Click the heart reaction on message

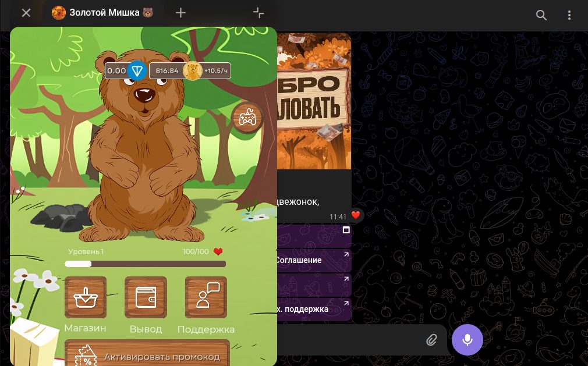pyautogui.click(x=356, y=216)
